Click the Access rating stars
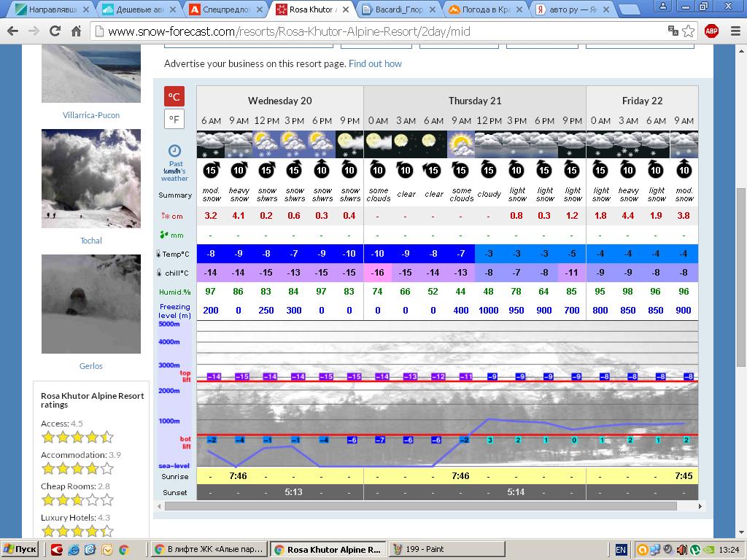Viewport: 747px width, 560px height. point(77,437)
